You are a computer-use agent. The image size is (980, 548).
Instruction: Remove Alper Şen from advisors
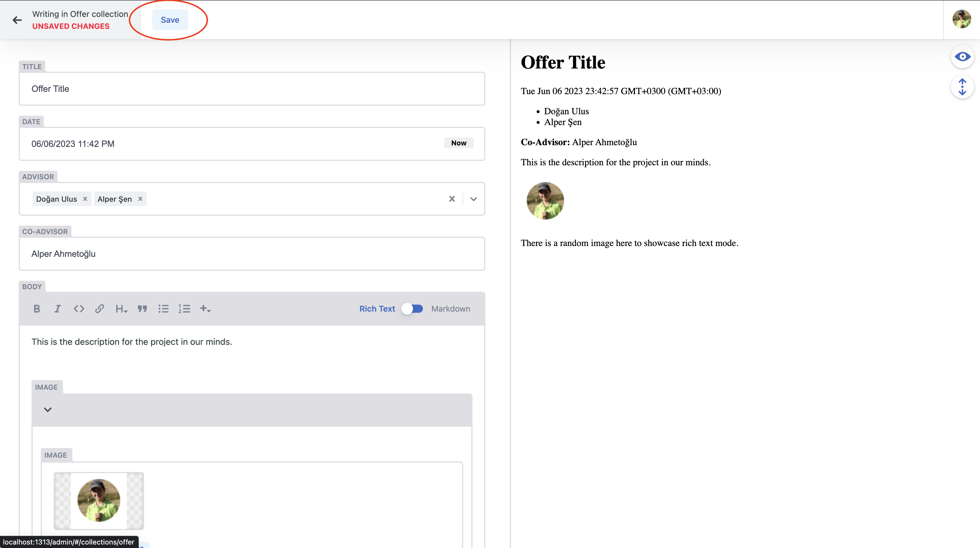pyautogui.click(x=140, y=199)
